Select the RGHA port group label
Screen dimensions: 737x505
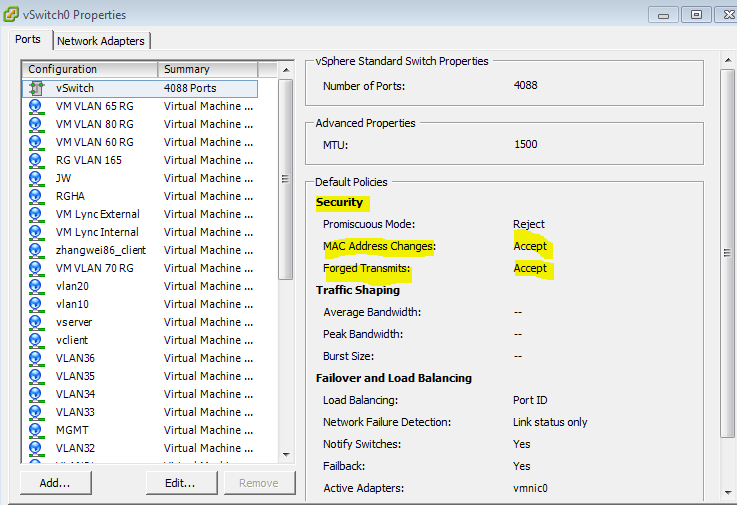point(70,196)
